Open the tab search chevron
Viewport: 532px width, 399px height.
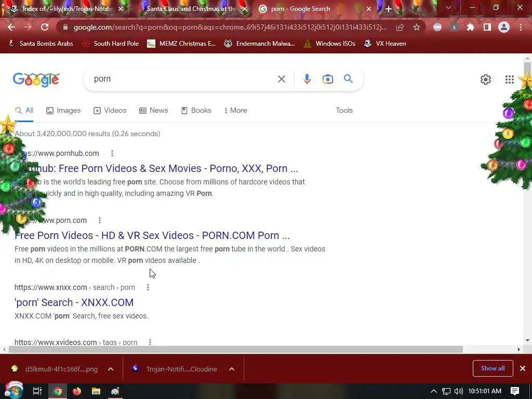448,7
